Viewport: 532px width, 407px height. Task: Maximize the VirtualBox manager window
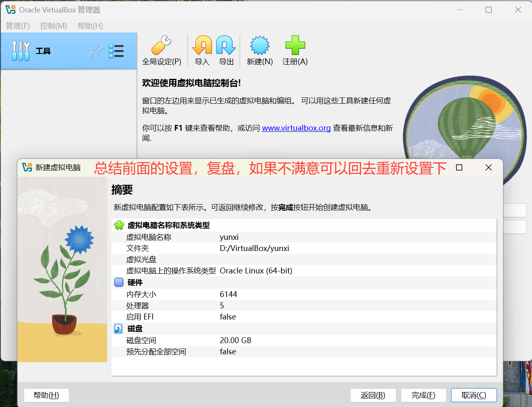pyautogui.click(x=488, y=10)
